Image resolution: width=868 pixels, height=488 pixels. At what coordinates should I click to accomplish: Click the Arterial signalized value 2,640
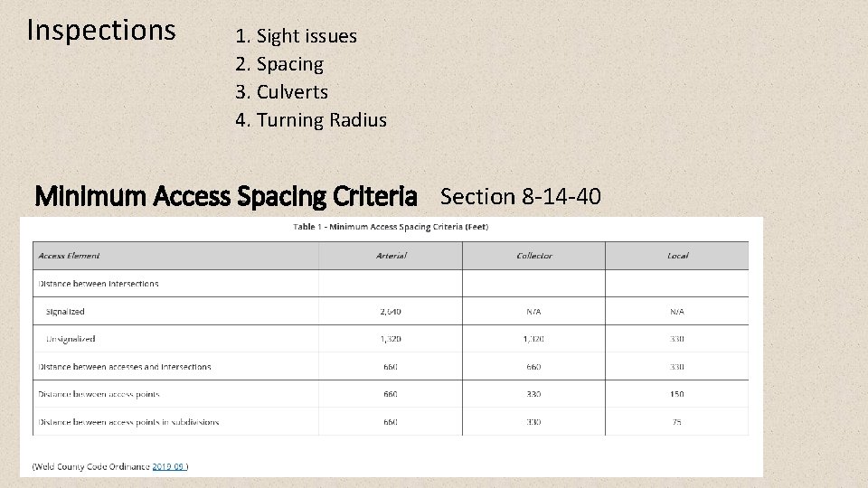[391, 312]
